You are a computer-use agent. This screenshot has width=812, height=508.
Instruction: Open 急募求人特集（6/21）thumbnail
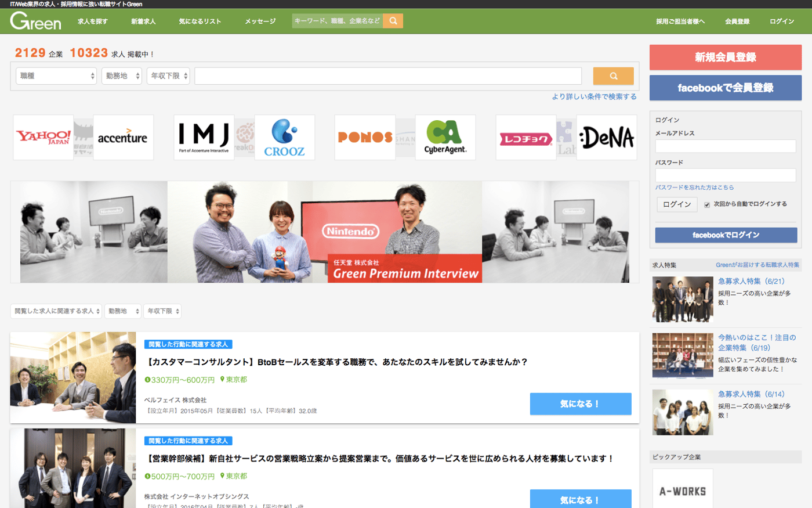point(683,300)
